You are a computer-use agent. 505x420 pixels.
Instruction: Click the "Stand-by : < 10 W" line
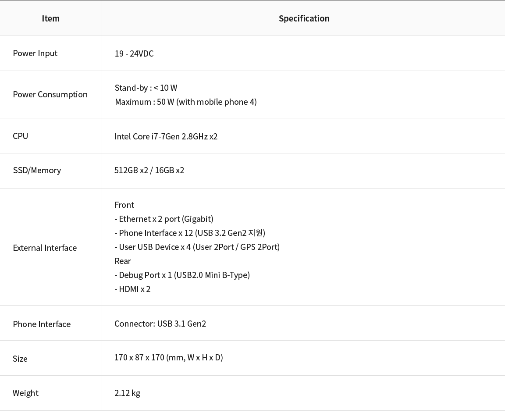click(x=146, y=88)
